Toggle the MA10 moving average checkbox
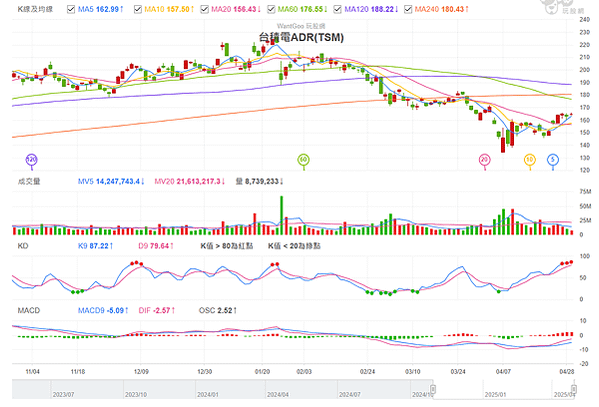Viewport: 599px width, 407px height. pos(138,9)
